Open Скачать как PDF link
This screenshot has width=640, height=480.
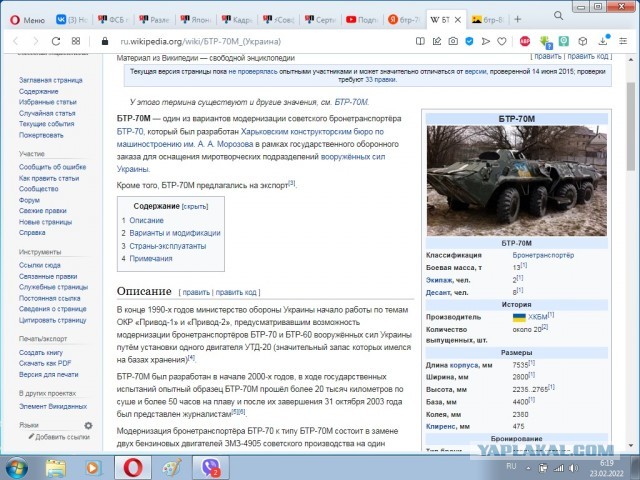tap(45, 363)
